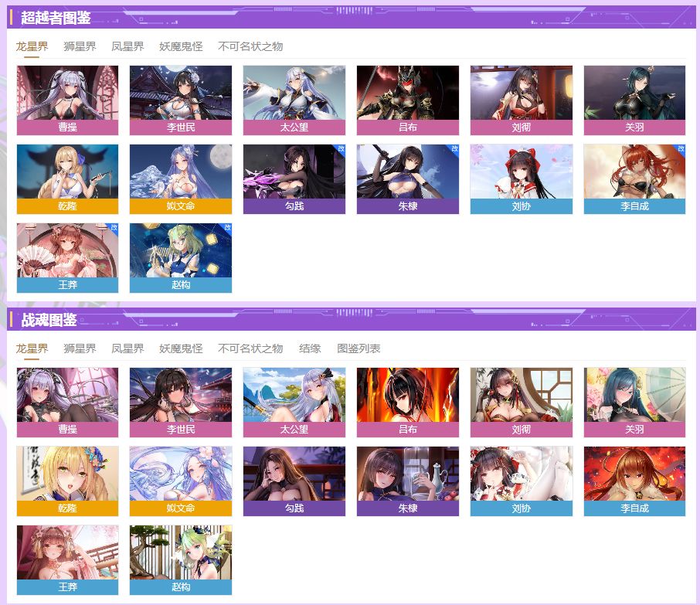Switch to 妖魔鬼怪 tab in 战魂图鉴

[x=181, y=348]
